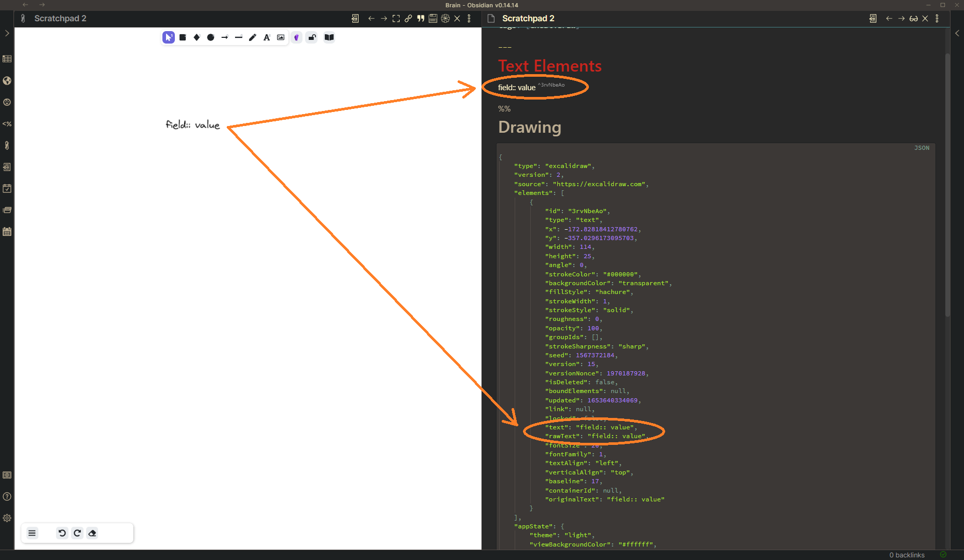Click the Scratchpad 2 title in right pane
The image size is (964, 560).
point(528,18)
